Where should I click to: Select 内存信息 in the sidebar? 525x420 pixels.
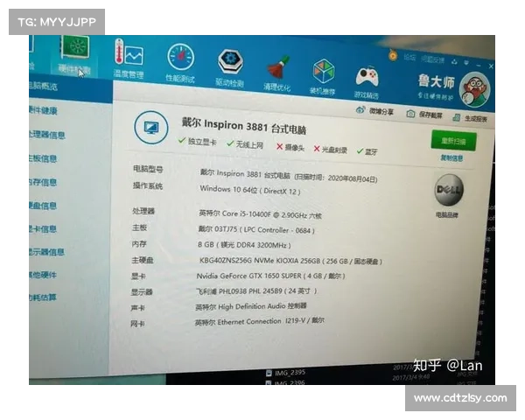pos(43,182)
